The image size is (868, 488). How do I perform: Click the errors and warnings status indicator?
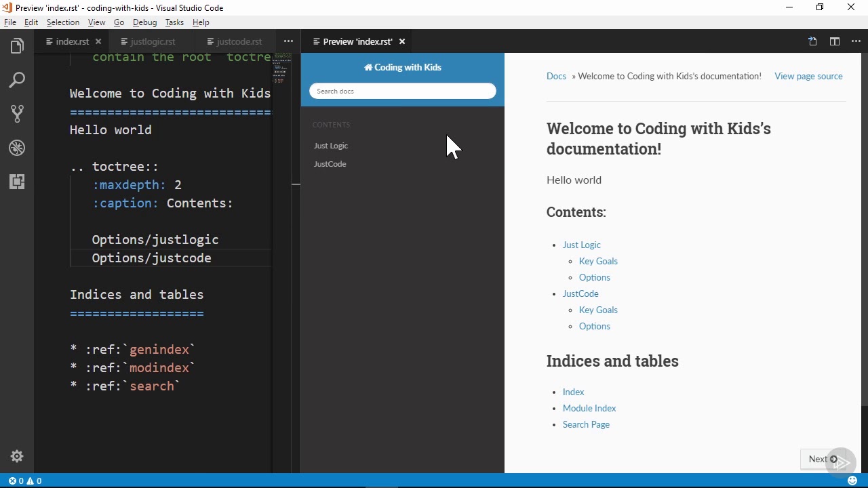tap(25, 481)
